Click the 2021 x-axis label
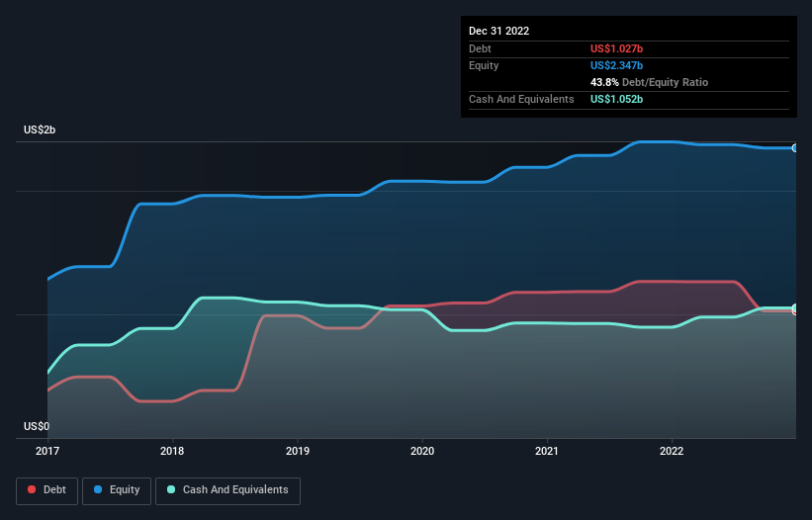812x520 pixels. pyautogui.click(x=547, y=451)
